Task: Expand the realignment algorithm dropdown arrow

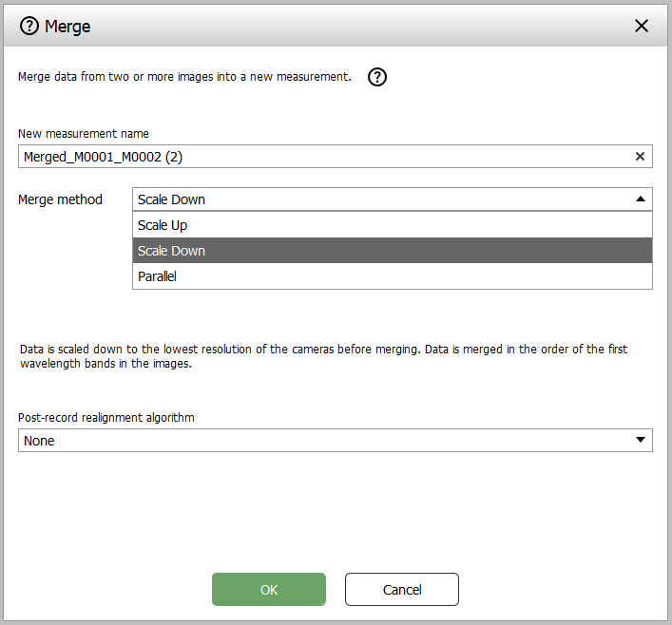Action: [x=640, y=440]
